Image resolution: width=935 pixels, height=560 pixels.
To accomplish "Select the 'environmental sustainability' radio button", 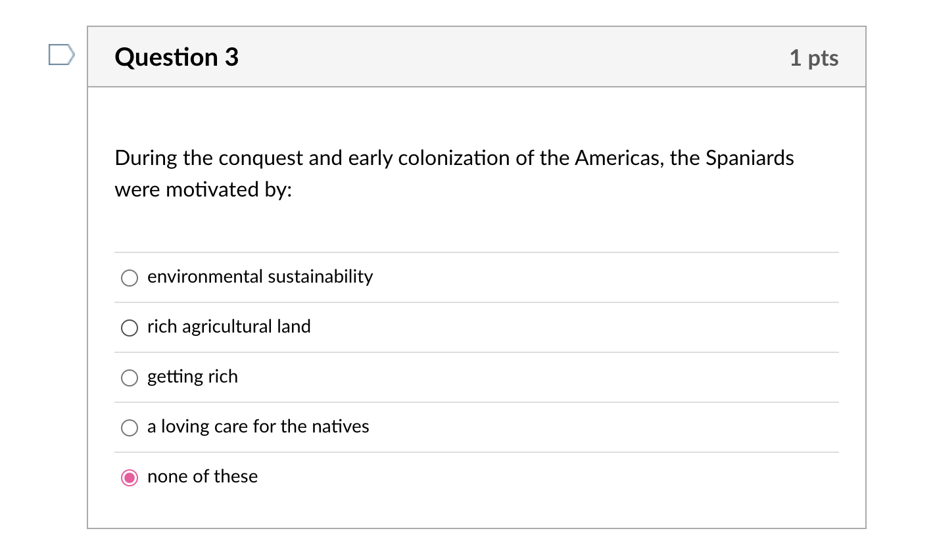I will [130, 278].
